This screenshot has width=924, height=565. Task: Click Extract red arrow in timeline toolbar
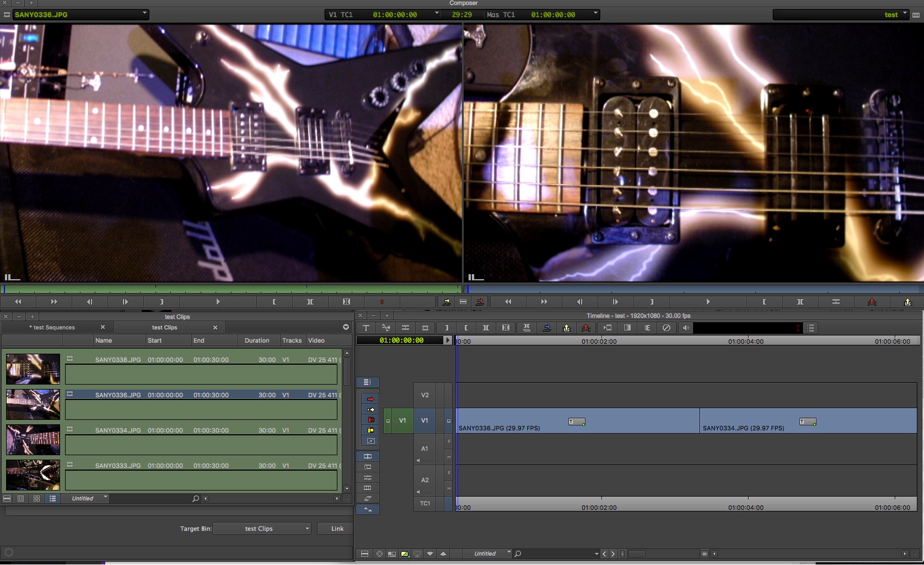(586, 328)
